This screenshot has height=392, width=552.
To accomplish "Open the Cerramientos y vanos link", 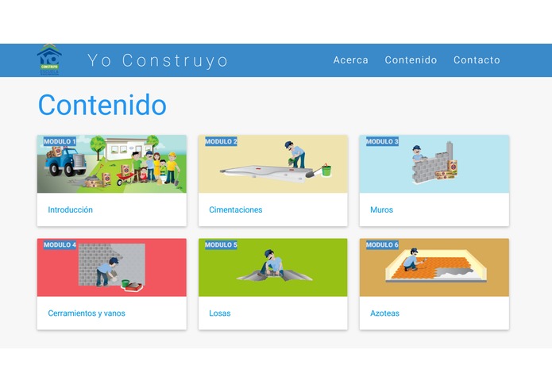I will 87,313.
